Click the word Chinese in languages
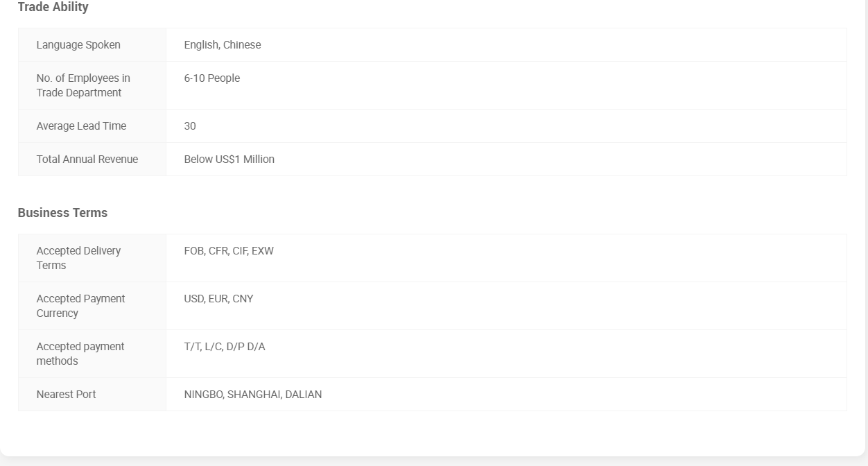Image resolution: width=868 pixels, height=466 pixels. click(x=242, y=45)
